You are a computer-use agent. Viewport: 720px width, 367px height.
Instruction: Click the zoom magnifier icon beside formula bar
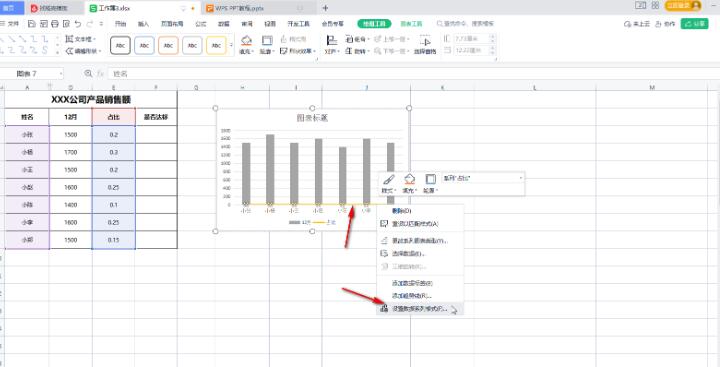88,73
